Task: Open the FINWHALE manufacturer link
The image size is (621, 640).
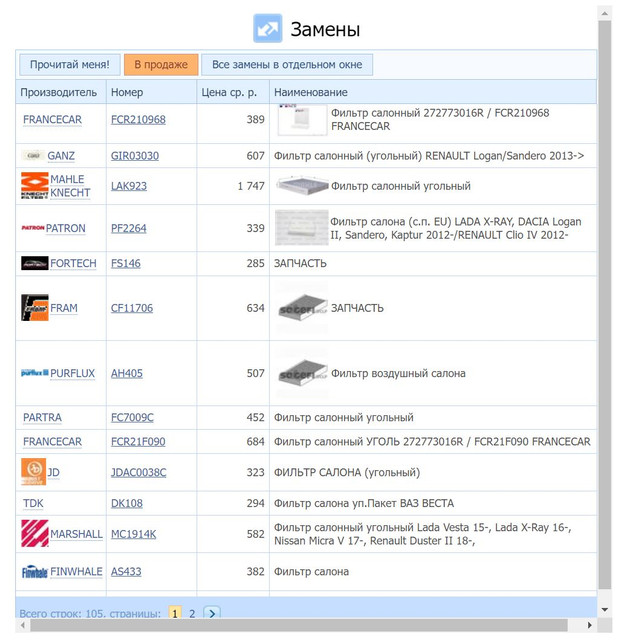Action: coord(76,571)
